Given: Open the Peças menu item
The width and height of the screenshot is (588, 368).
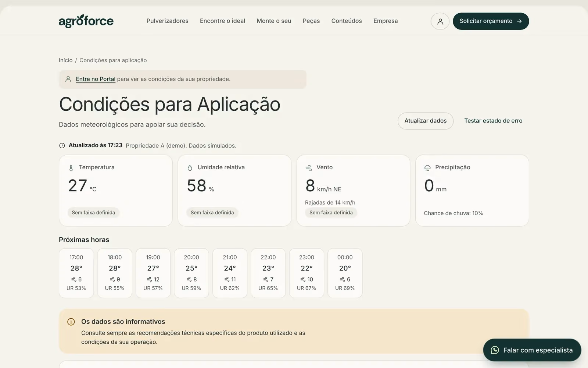Looking at the screenshot, I should (x=311, y=21).
